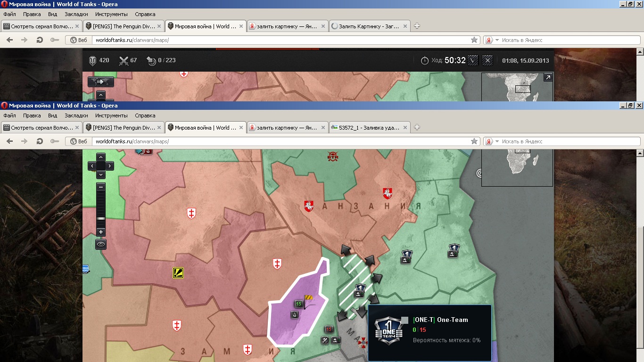Go back in the background Opera window
This screenshot has width=644, height=362.
pyautogui.click(x=9, y=40)
